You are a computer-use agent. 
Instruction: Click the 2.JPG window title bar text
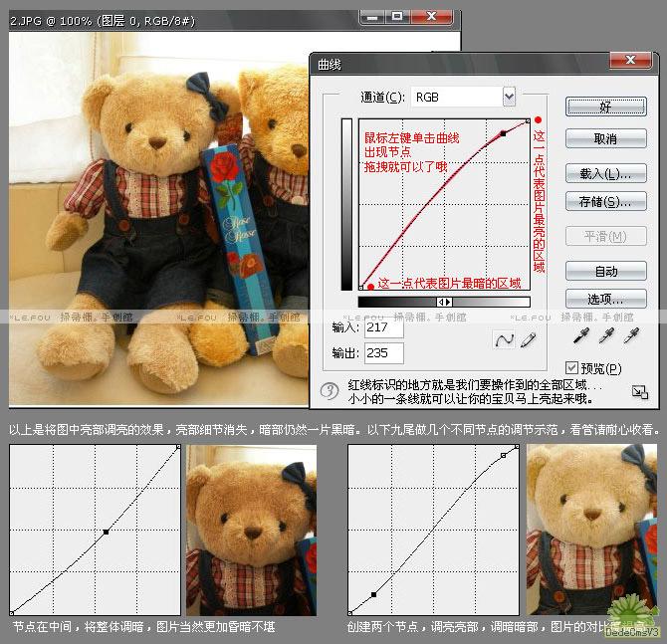coord(103,21)
